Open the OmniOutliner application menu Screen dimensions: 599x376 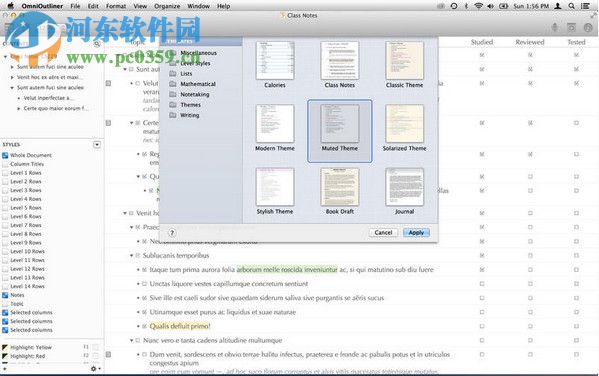point(42,6)
